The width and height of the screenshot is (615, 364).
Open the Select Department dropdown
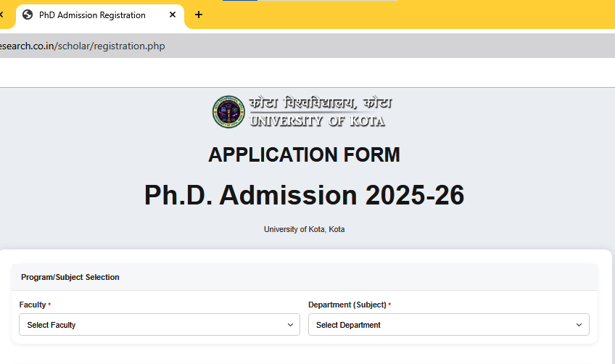(x=448, y=325)
